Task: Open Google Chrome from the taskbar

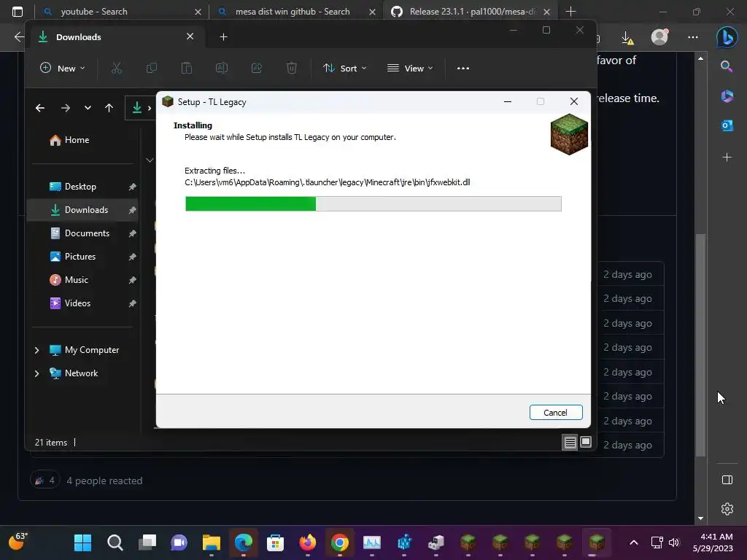Action: 340,542
